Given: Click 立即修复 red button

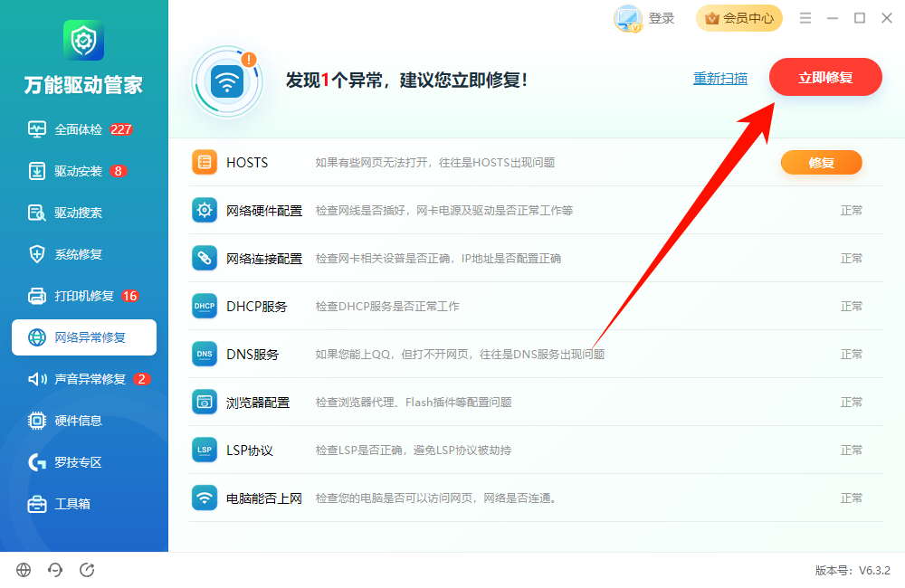Looking at the screenshot, I should (x=825, y=77).
